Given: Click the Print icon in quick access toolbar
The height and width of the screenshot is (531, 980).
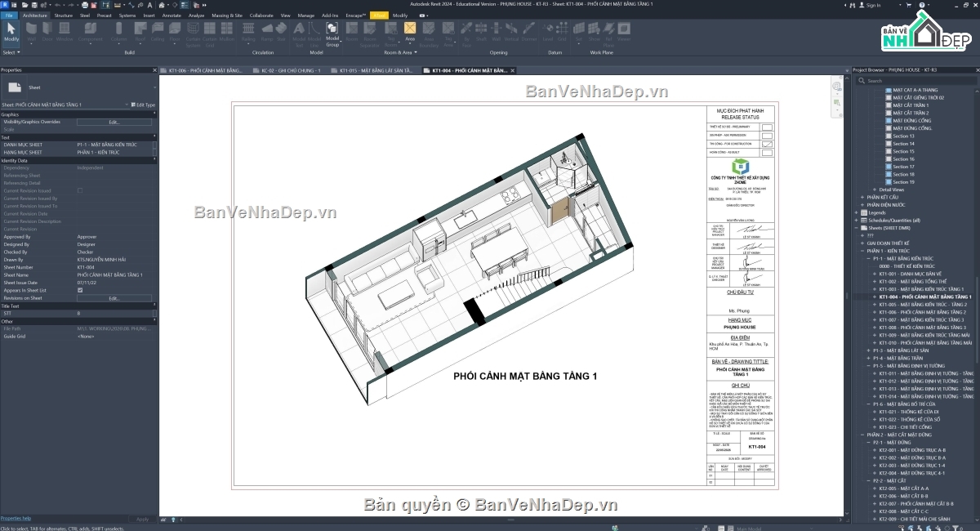Looking at the screenshot, I should coord(85,5).
